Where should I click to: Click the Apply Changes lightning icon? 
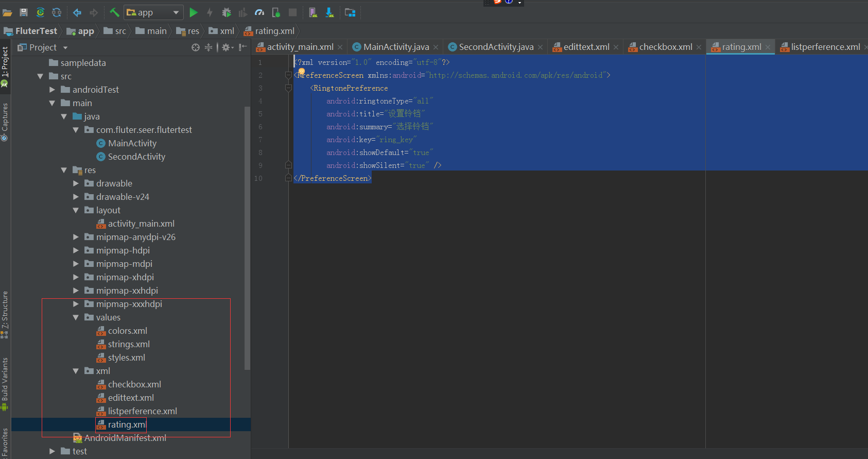(x=210, y=12)
